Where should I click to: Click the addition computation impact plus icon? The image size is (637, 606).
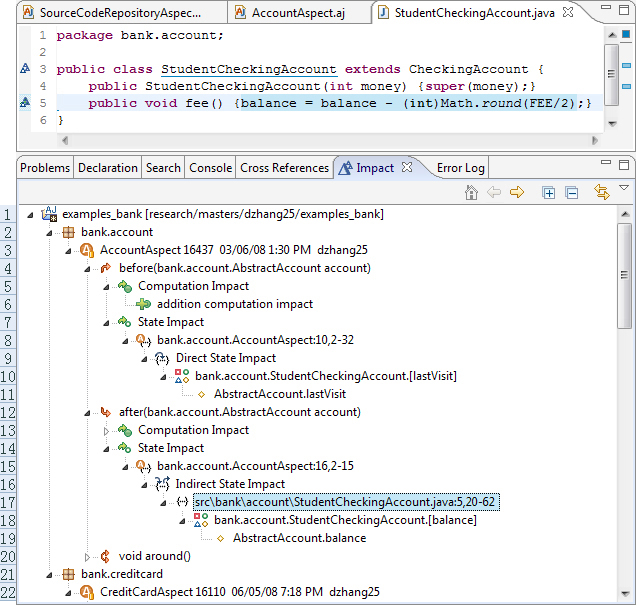tap(143, 304)
